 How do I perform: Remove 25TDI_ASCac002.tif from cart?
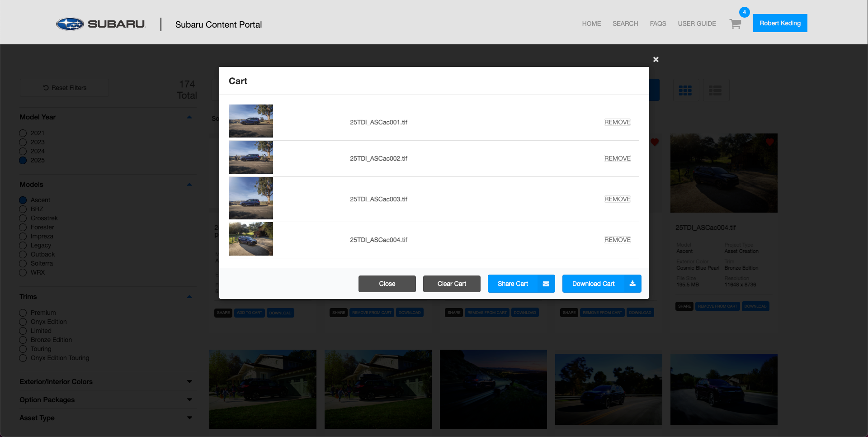coord(618,158)
